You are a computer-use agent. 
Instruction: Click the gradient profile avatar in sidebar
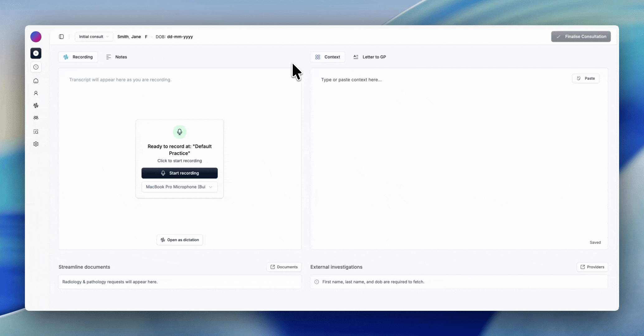36,37
